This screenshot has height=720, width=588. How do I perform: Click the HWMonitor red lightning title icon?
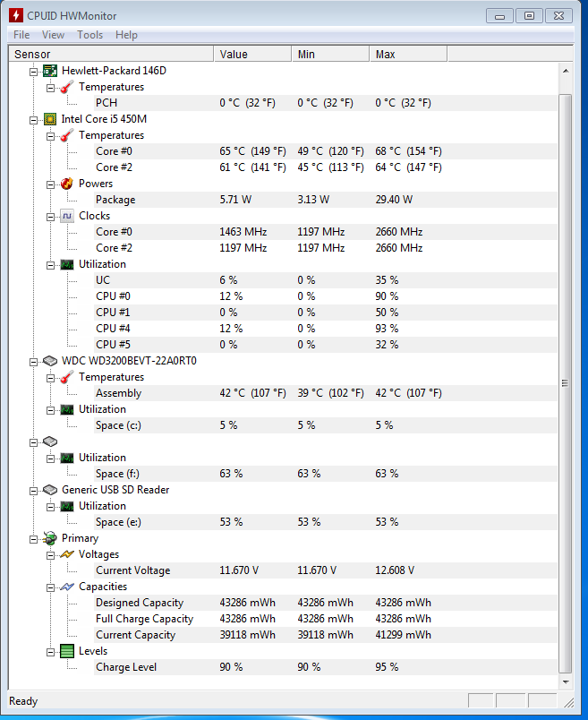point(15,15)
